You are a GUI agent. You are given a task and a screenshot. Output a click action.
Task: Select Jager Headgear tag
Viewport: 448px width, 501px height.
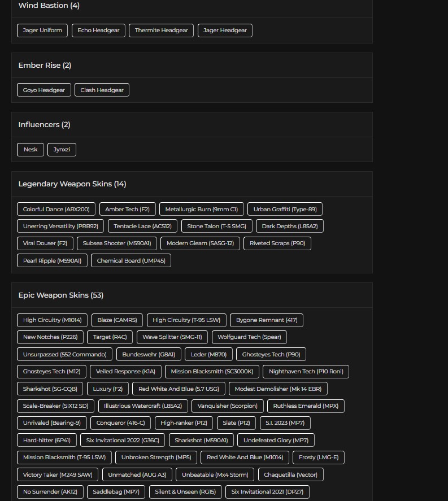tap(225, 31)
